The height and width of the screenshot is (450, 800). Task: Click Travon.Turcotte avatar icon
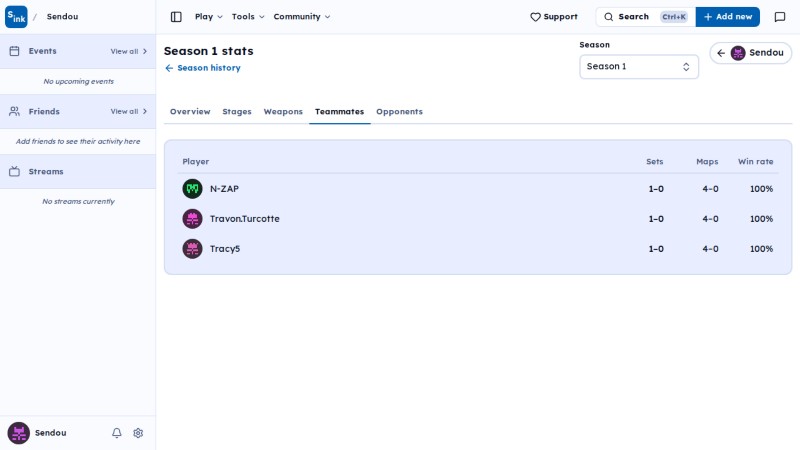192,219
